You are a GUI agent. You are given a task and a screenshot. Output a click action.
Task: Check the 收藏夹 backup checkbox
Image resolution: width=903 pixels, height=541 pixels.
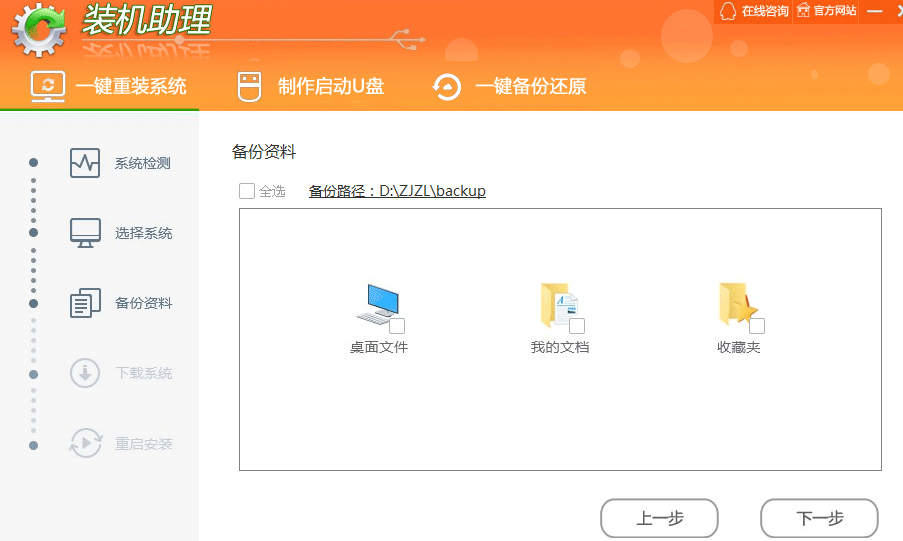coord(757,326)
